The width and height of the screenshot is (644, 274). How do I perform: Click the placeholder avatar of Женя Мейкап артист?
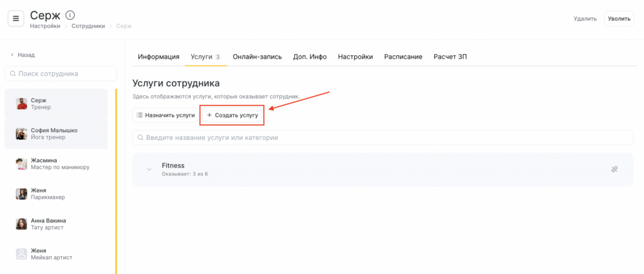(x=21, y=254)
